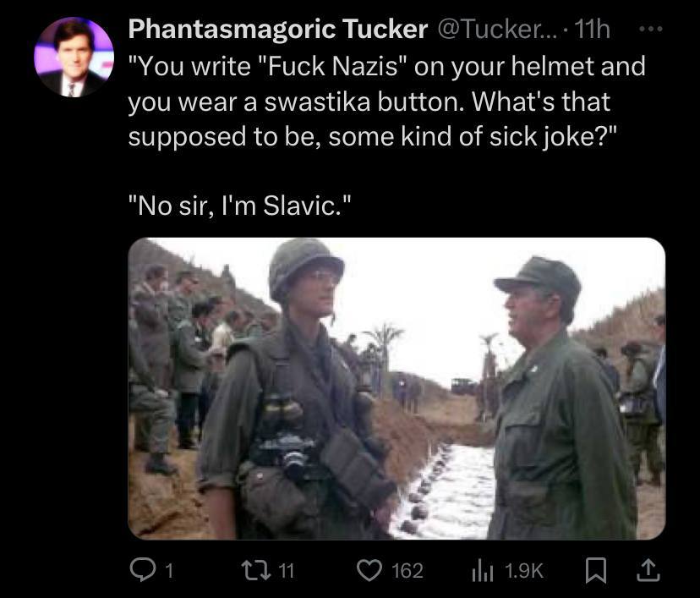Click the helmet on the soldier's head
The width and height of the screenshot is (700, 598).
(304, 262)
